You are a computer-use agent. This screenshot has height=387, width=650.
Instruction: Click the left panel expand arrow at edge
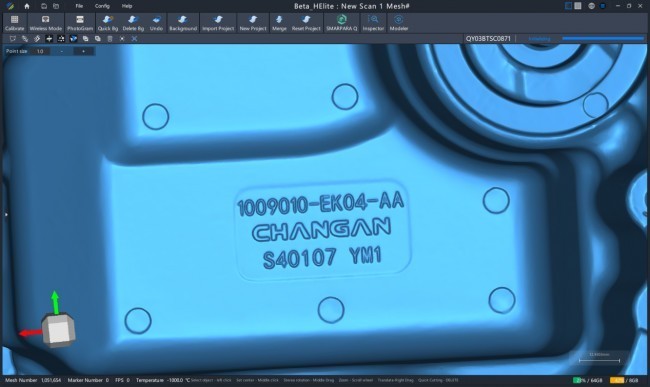[6, 214]
